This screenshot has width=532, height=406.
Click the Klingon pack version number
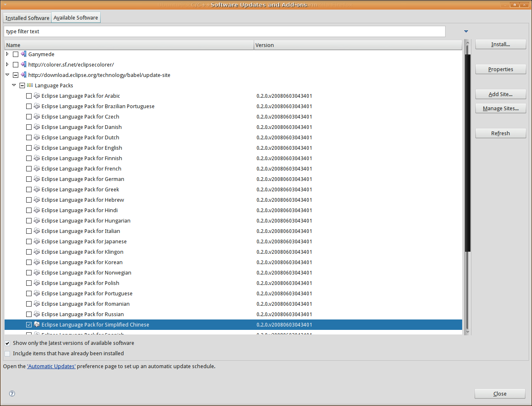click(x=284, y=252)
